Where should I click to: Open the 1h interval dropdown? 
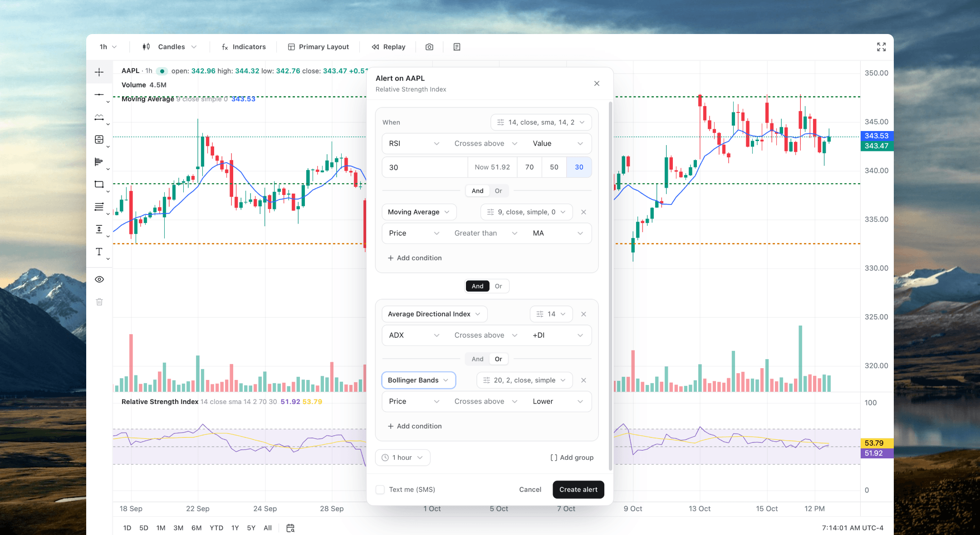pyautogui.click(x=108, y=47)
